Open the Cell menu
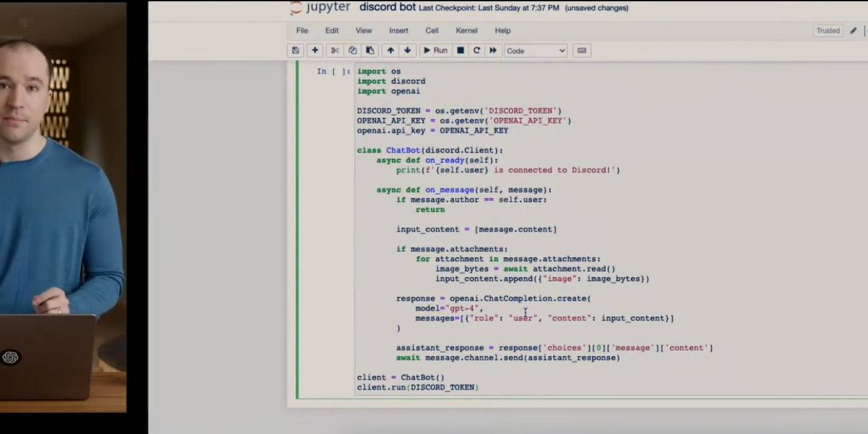The height and width of the screenshot is (434, 868). pyautogui.click(x=432, y=30)
